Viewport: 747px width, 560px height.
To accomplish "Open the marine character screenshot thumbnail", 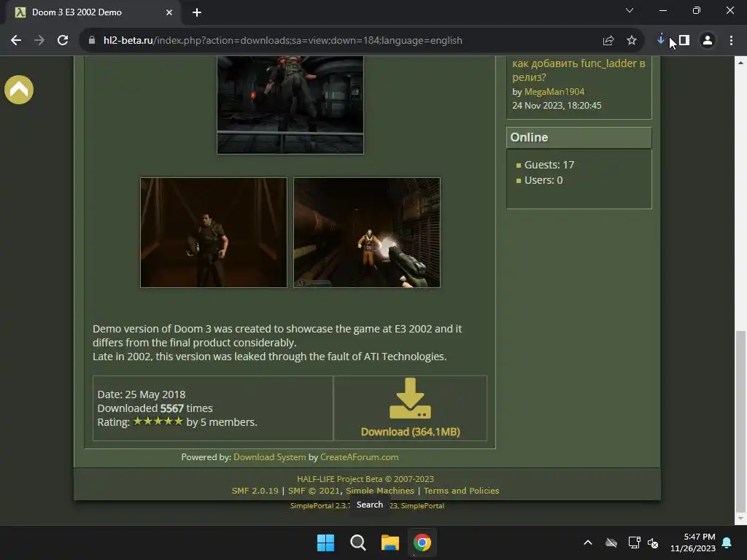I will coord(214,233).
